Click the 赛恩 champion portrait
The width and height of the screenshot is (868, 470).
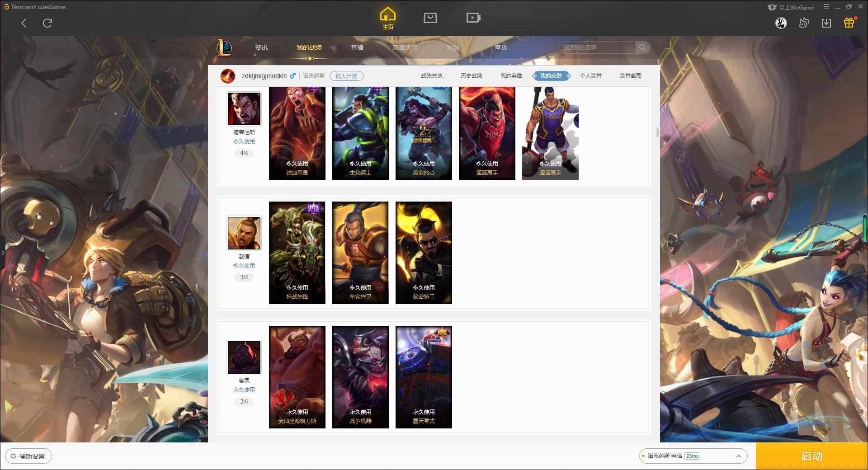[x=244, y=357]
